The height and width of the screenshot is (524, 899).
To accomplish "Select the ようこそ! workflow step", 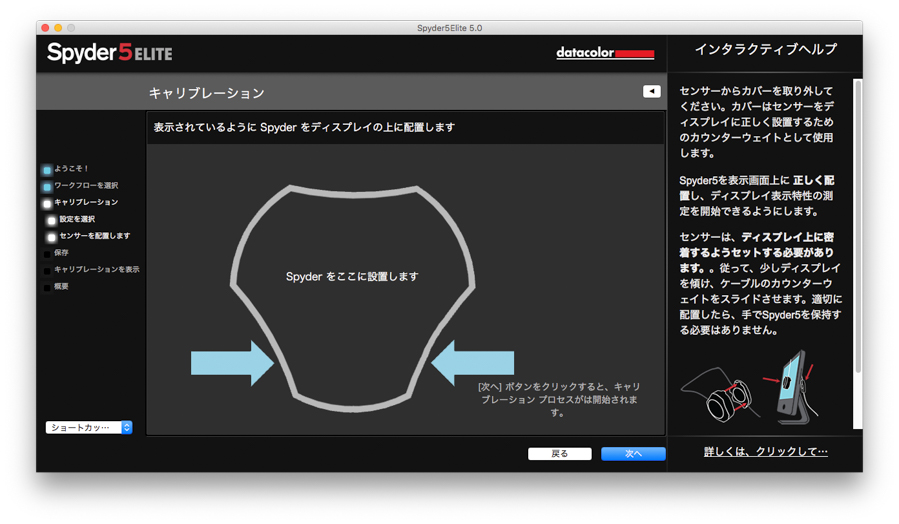I will pyautogui.click(x=65, y=169).
